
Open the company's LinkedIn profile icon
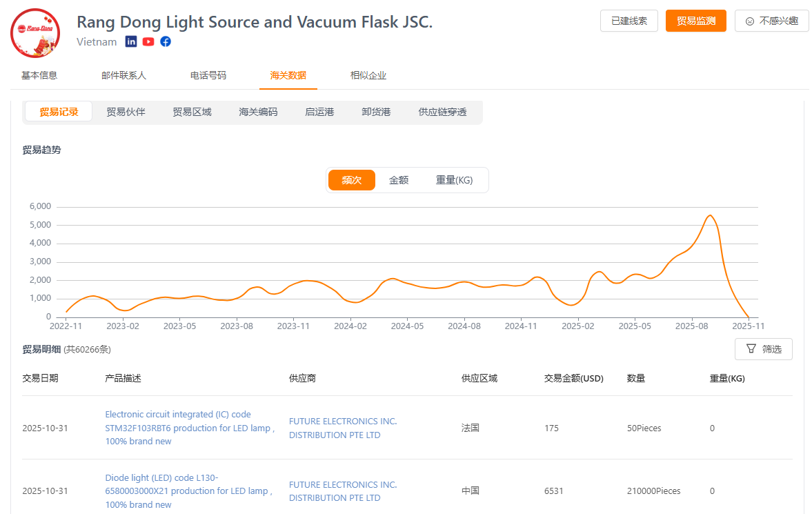tap(131, 42)
